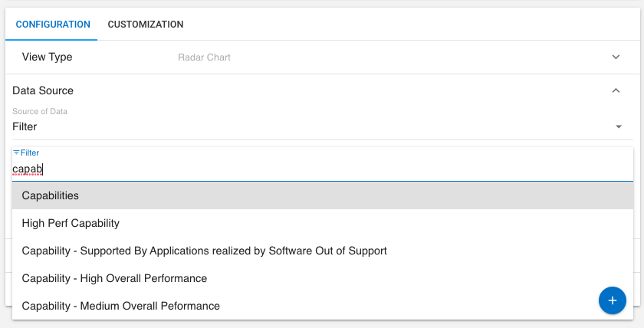644x328 pixels.
Task: Pick Capability - Supported By Applications filter
Action: [x=204, y=251]
